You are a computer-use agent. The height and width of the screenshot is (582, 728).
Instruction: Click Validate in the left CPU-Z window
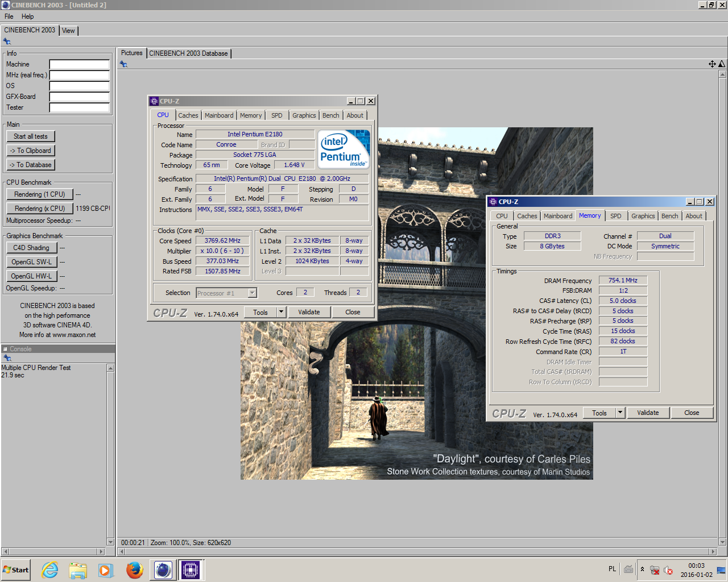[309, 312]
